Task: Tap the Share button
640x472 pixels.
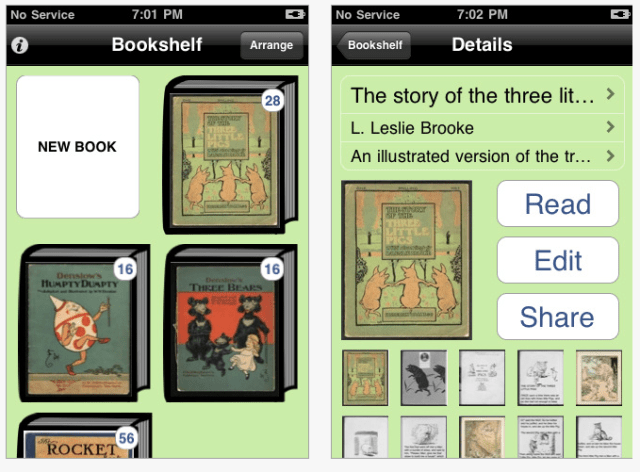Action: click(x=558, y=316)
